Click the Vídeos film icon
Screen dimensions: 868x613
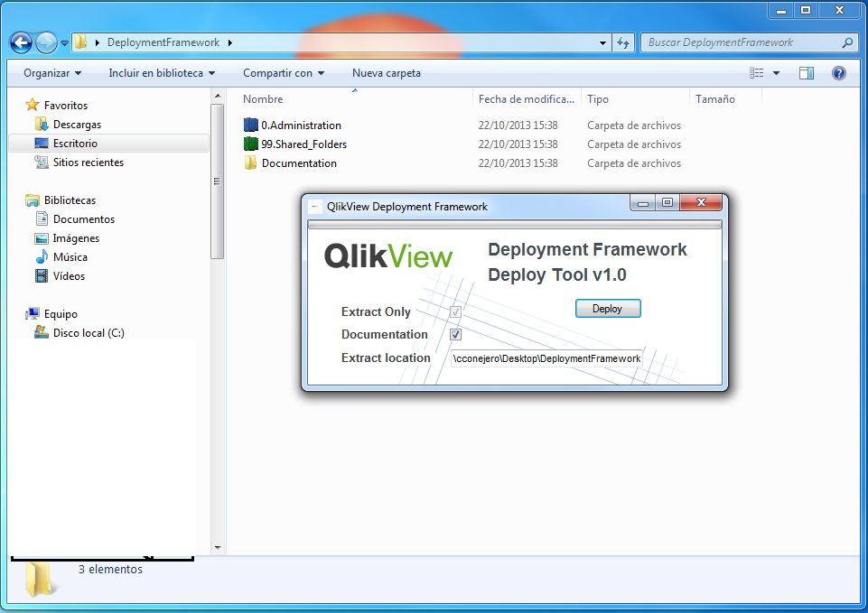pyautogui.click(x=42, y=275)
